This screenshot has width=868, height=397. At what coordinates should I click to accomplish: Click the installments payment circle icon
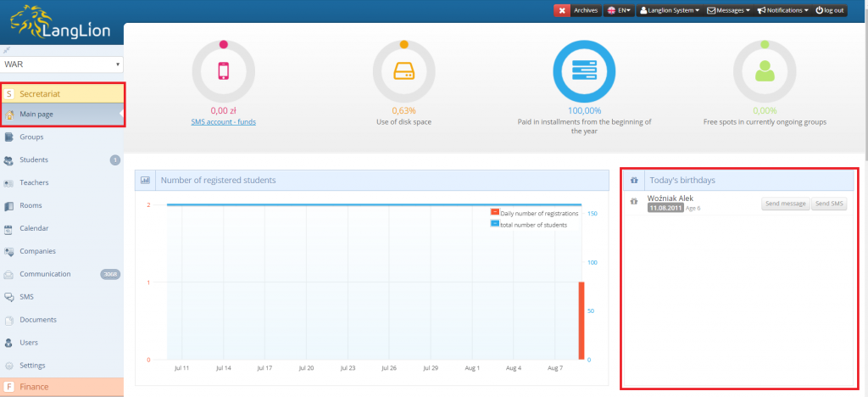584,71
